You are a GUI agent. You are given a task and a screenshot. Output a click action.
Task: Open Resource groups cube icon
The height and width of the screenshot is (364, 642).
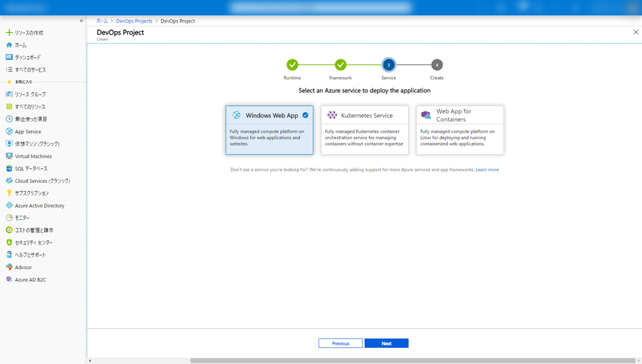[x=9, y=94]
